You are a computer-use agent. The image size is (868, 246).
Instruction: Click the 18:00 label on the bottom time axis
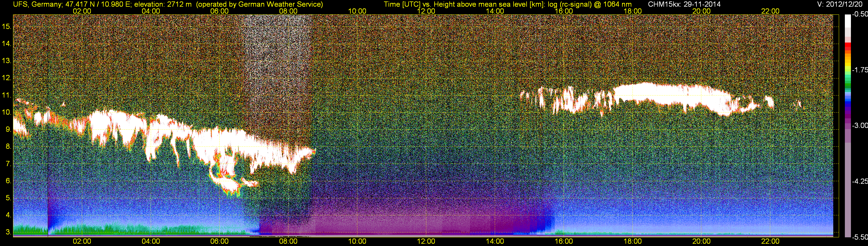coord(633,241)
